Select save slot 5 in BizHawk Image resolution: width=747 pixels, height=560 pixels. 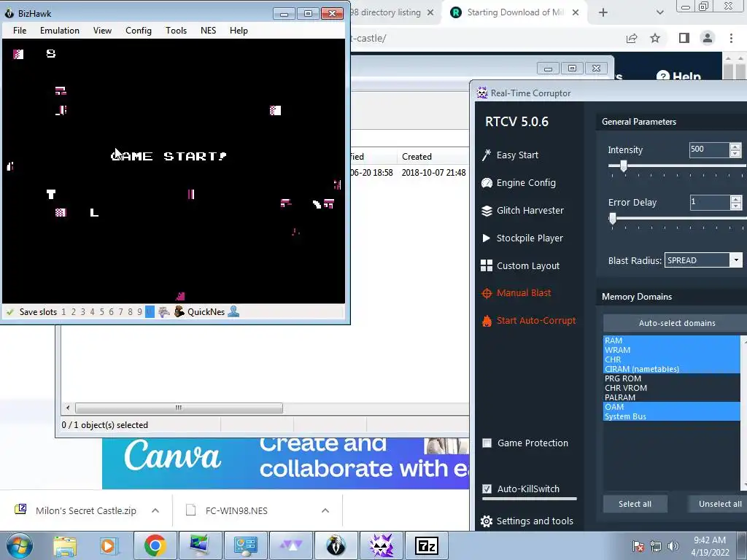[101, 312]
